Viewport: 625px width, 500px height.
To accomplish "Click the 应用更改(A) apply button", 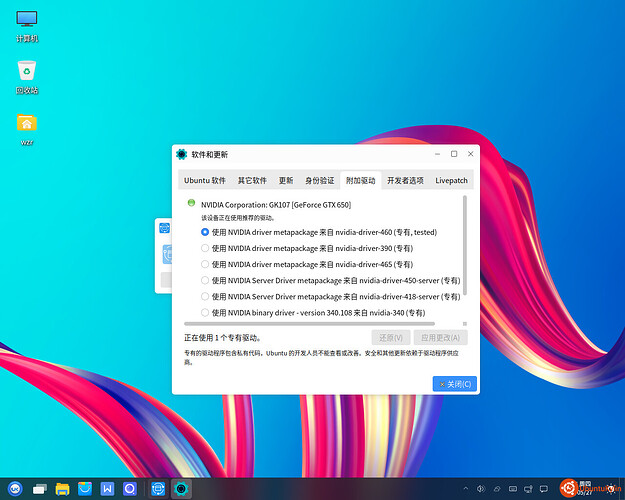I will (x=440, y=338).
